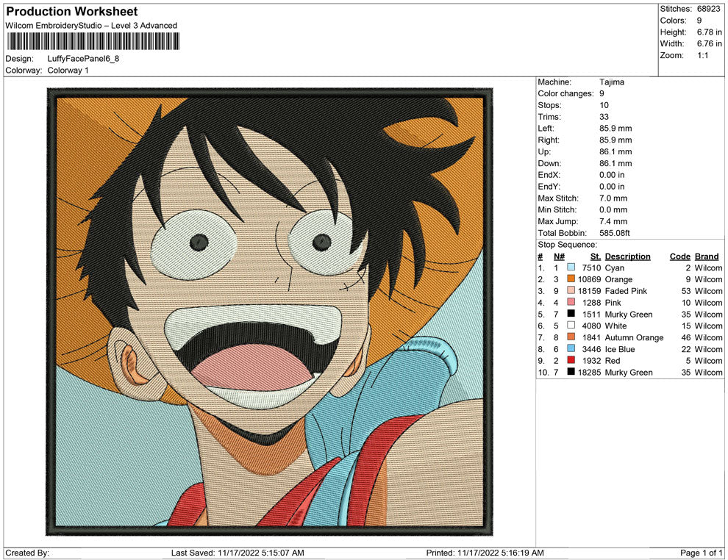Viewport: 728px width, 560px height.
Task: Click the design name LuffyFacePanel6_8
Action: coord(83,59)
